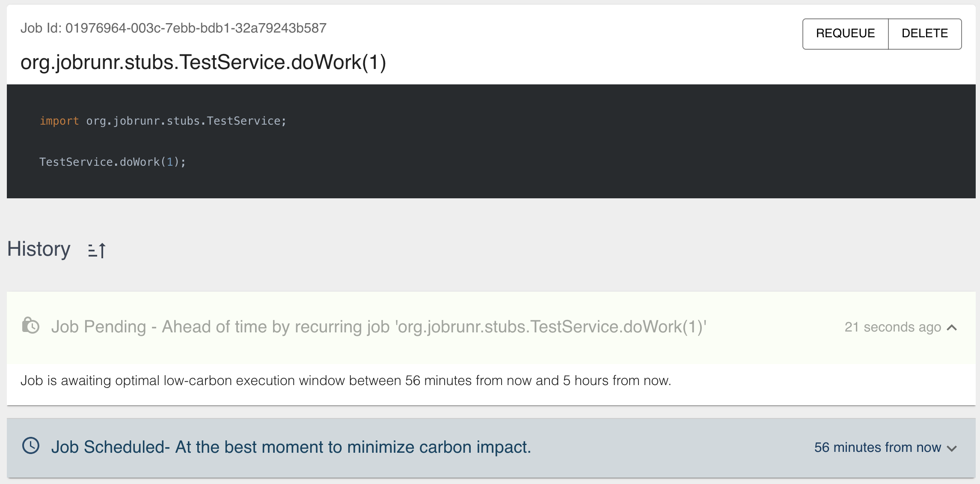Click the '56 minutes from now' timestamp
This screenshot has width=980, height=484.
tap(877, 448)
